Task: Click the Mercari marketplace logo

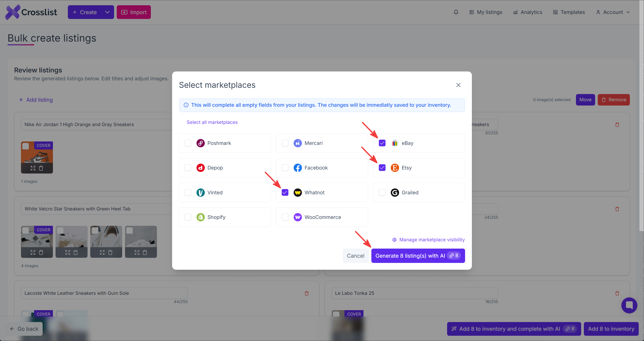Action: pyautogui.click(x=297, y=143)
